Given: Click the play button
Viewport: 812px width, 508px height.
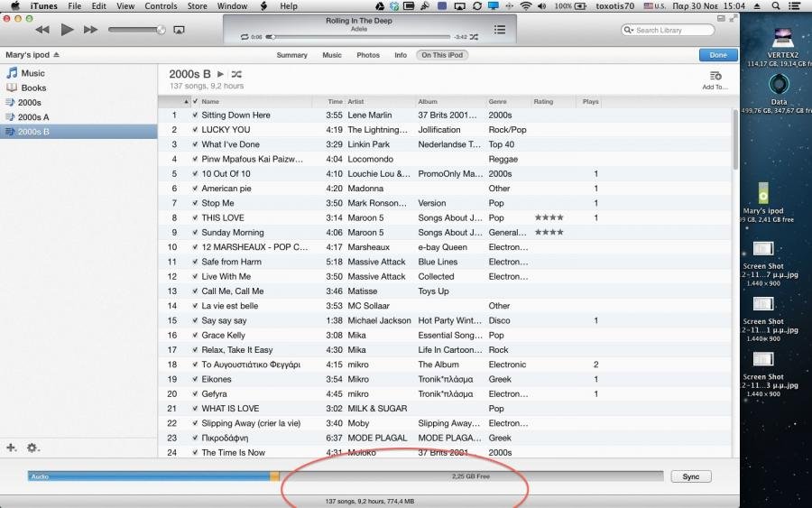Looking at the screenshot, I should tap(67, 30).
